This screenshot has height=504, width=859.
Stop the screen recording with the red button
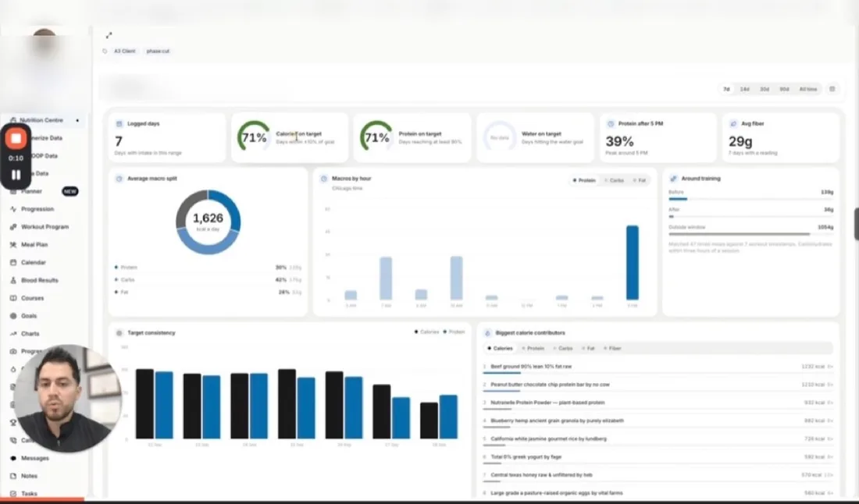tap(16, 139)
